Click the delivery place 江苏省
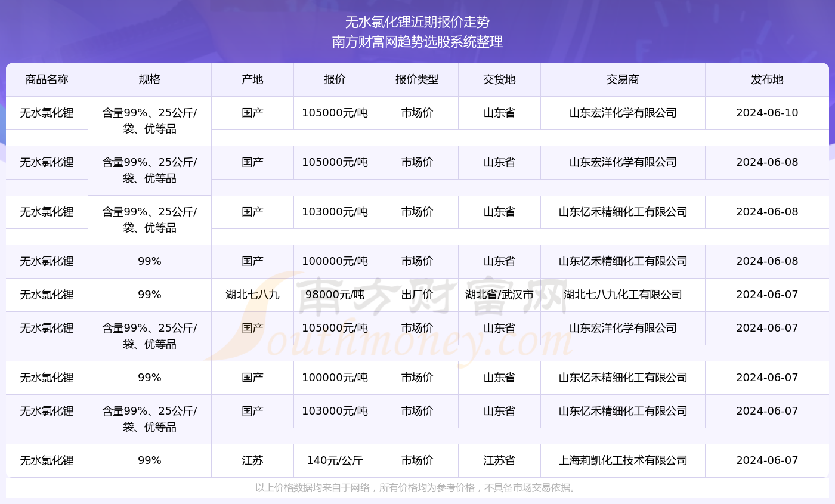The image size is (835, 504). [499, 460]
